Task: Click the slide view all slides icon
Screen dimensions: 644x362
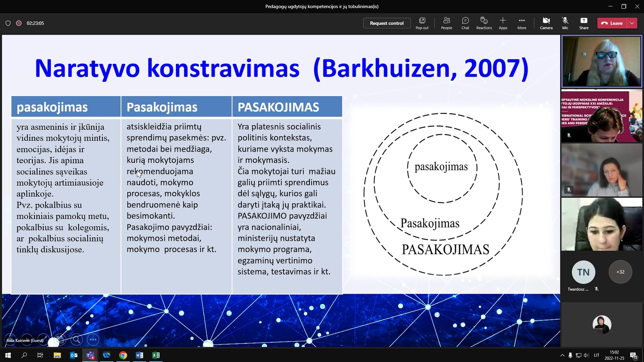Action: (60, 340)
